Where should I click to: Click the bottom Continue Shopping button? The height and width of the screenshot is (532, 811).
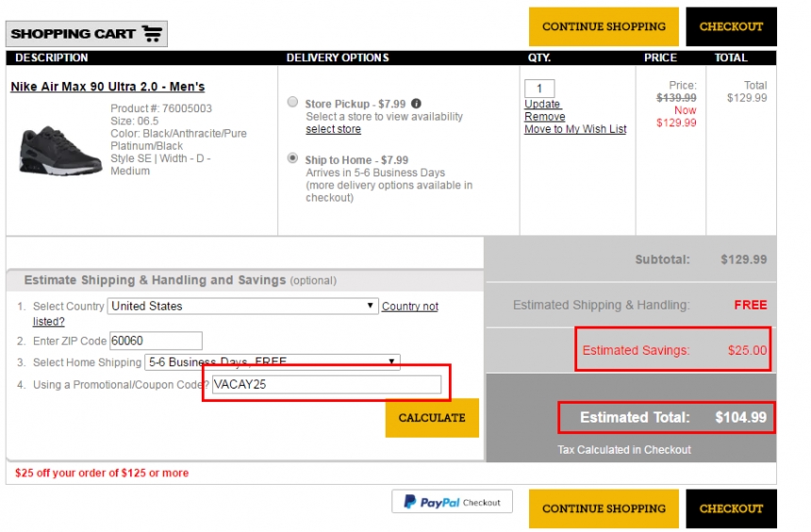click(x=604, y=508)
